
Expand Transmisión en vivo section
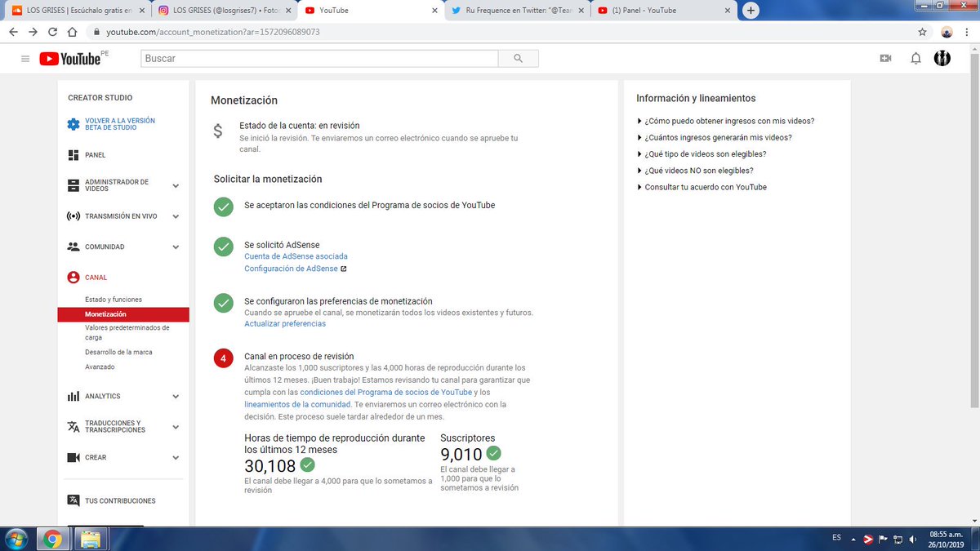pos(176,216)
